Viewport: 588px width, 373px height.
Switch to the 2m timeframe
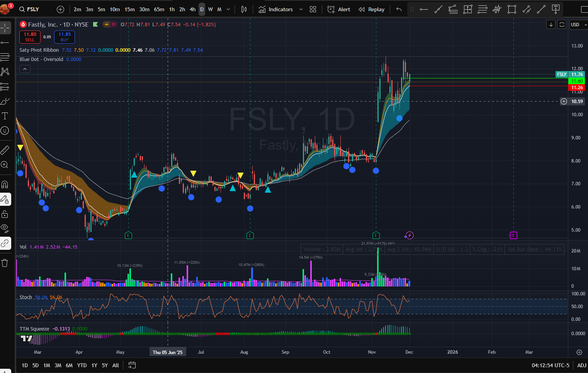pos(77,9)
